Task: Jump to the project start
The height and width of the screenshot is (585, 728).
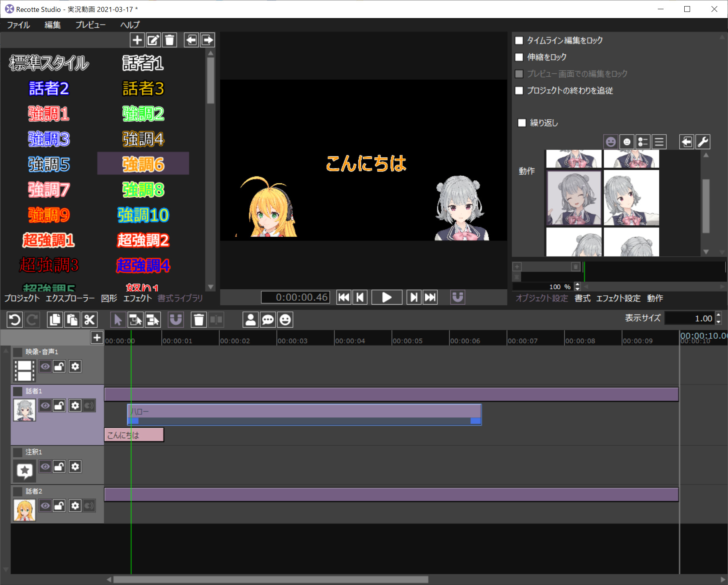Action: pyautogui.click(x=344, y=297)
